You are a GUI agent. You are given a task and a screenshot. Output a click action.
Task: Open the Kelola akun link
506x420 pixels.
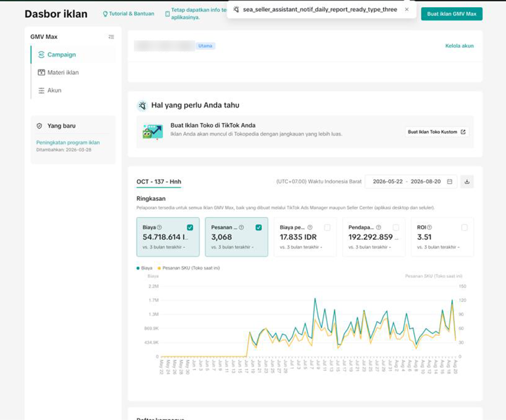click(459, 46)
